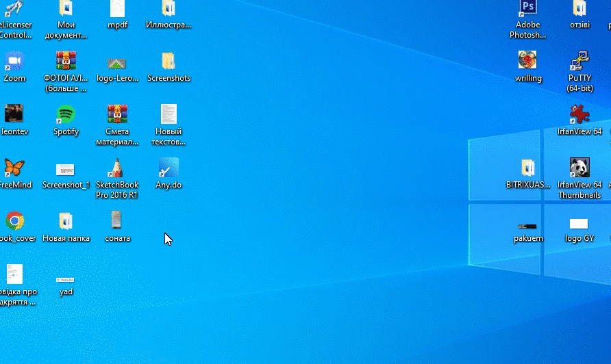Click the SketchBook Pro 2016 R1 icon
The image size is (611, 364).
(116, 168)
